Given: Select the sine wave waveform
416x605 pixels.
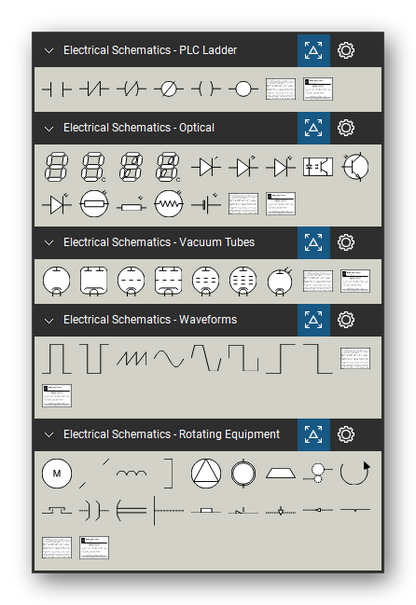Looking at the screenshot, I should [x=169, y=359].
